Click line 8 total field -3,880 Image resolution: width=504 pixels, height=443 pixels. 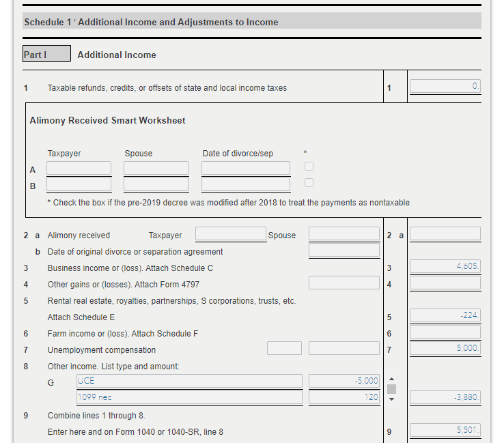445,397
